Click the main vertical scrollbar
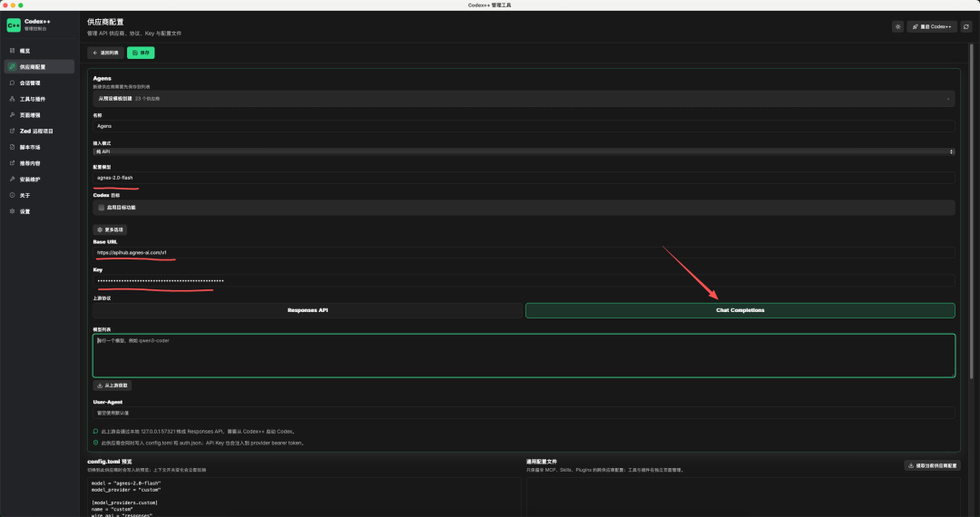The width and height of the screenshot is (980, 517). (x=971, y=211)
